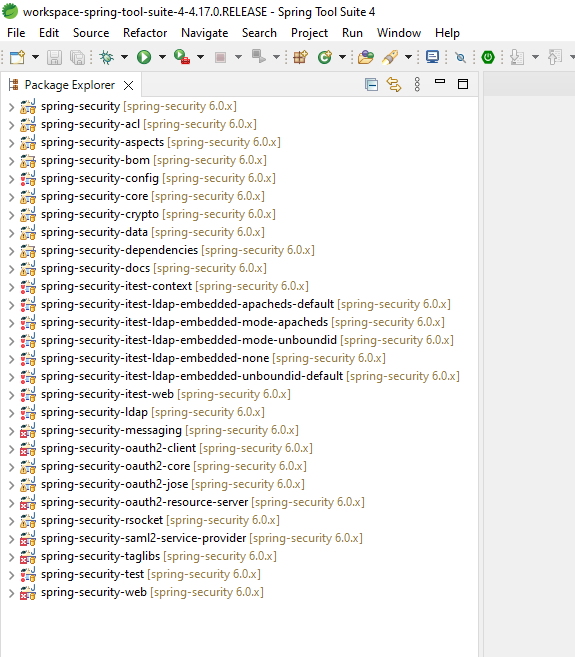
Task: Click the Search flashlight toolbar icon
Action: pos(390,57)
